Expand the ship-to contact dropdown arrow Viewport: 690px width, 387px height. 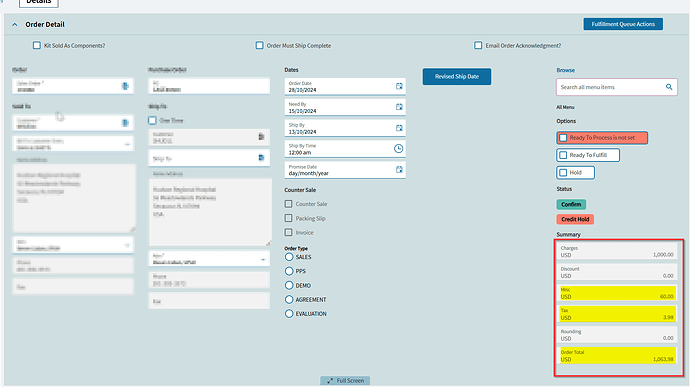coord(263,260)
